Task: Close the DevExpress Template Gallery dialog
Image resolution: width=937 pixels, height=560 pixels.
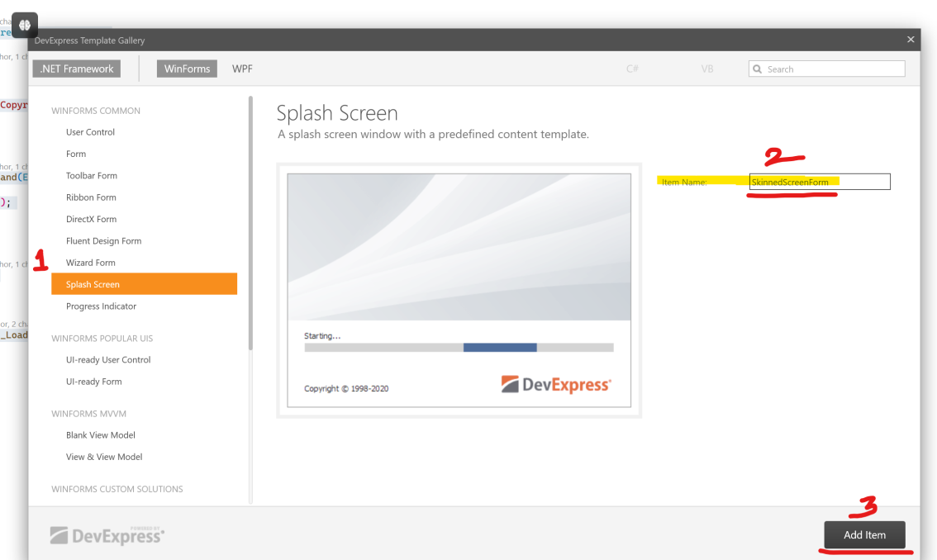Action: 910,40
